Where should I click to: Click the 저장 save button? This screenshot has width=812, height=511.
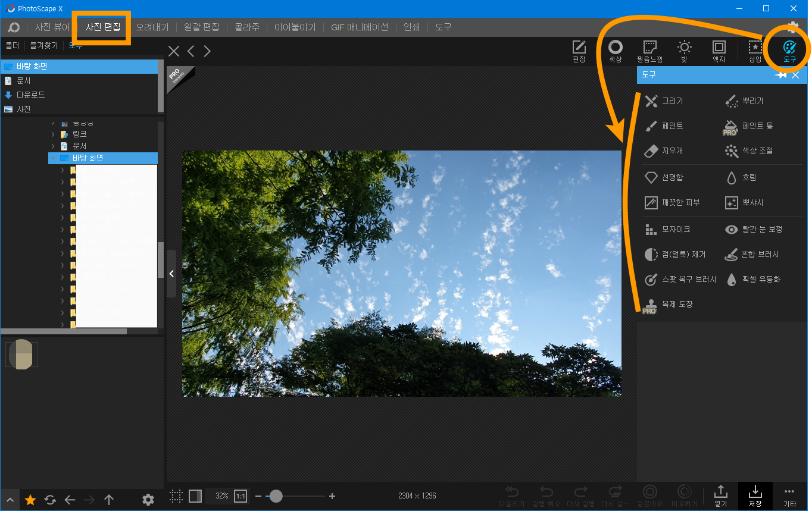755,496
